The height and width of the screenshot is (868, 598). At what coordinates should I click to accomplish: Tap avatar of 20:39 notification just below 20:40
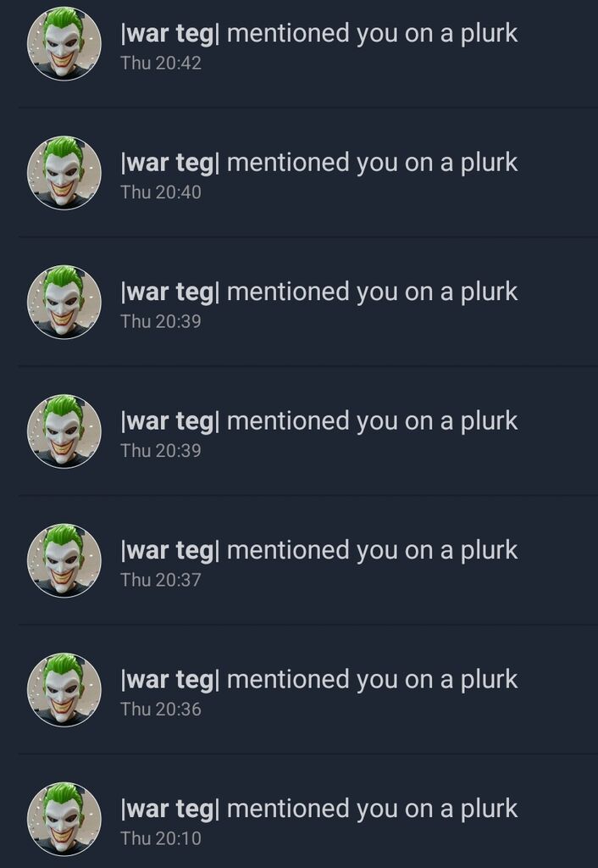pos(64,303)
